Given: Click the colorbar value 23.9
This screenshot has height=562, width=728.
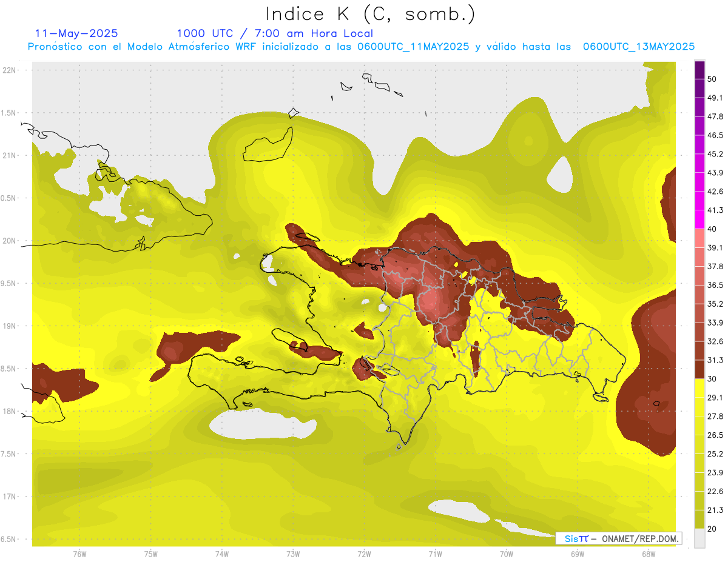Looking at the screenshot, I should coord(715,473).
